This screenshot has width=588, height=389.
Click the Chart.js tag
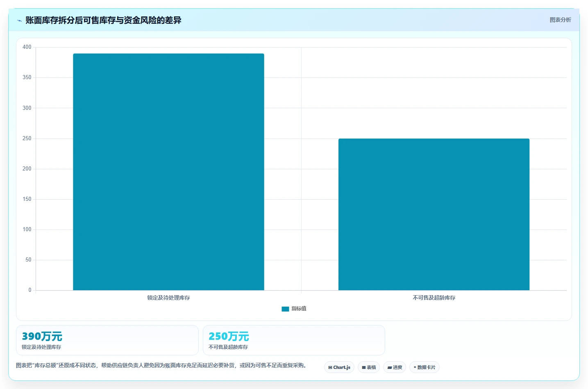coord(339,367)
